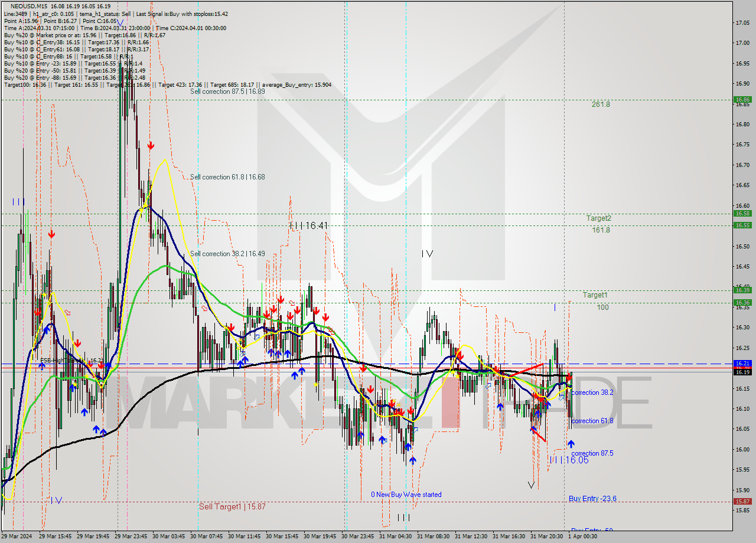This screenshot has height=543, width=756.
Task: Click the 'Point A:15.96' info line
Action: (60, 21)
